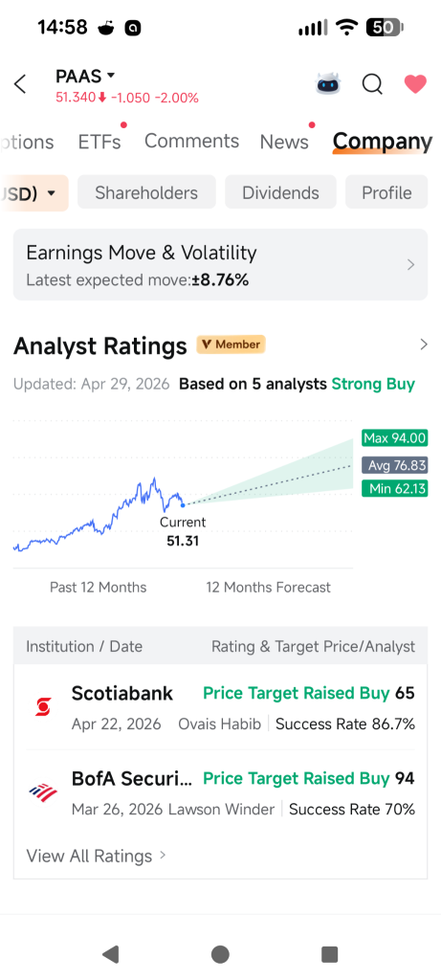Tap the Android back navigation triangle
Viewport: 441px width, 980px height.
111,954
